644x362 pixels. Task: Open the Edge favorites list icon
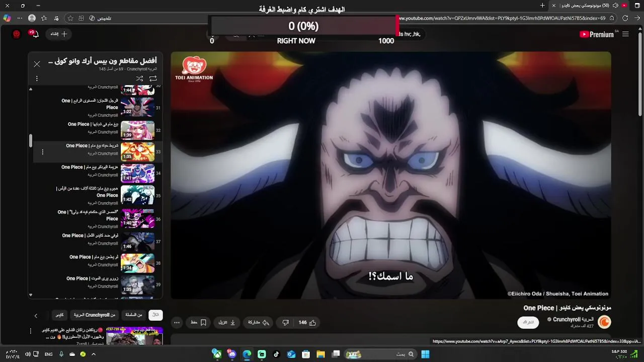[x=44, y=18]
